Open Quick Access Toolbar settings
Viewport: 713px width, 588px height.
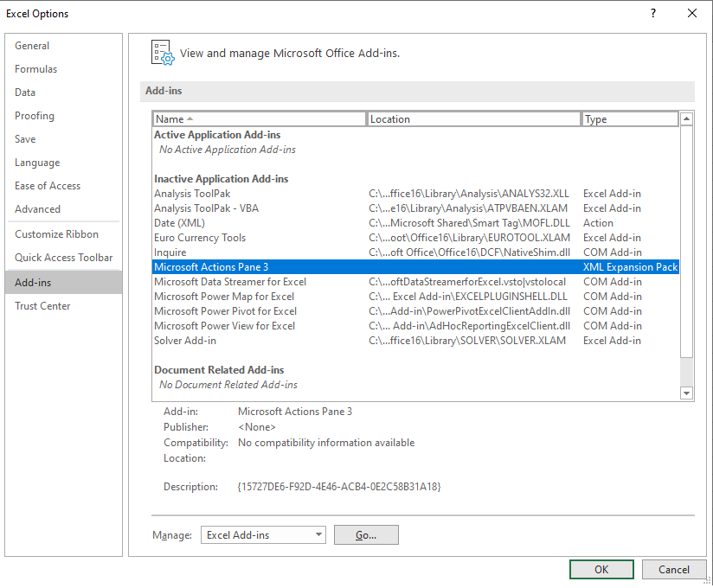click(64, 258)
